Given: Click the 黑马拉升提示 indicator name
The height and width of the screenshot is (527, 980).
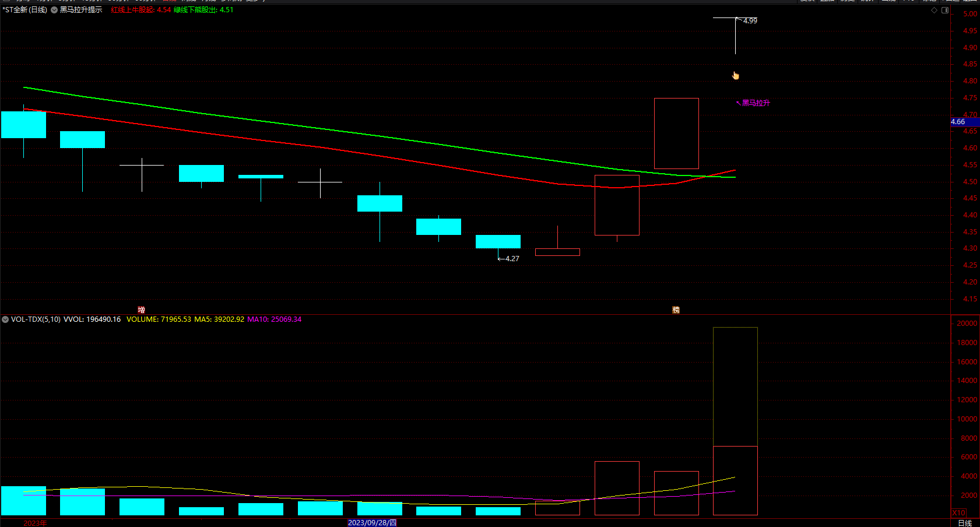Looking at the screenshot, I should pyautogui.click(x=81, y=10).
